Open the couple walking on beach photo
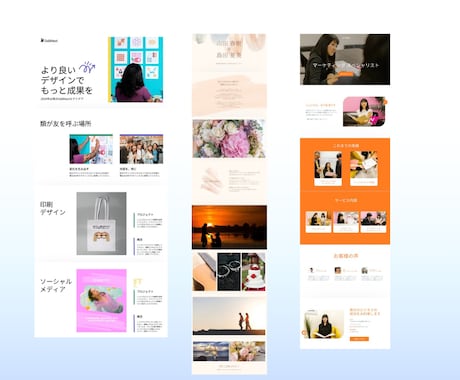 229,316
